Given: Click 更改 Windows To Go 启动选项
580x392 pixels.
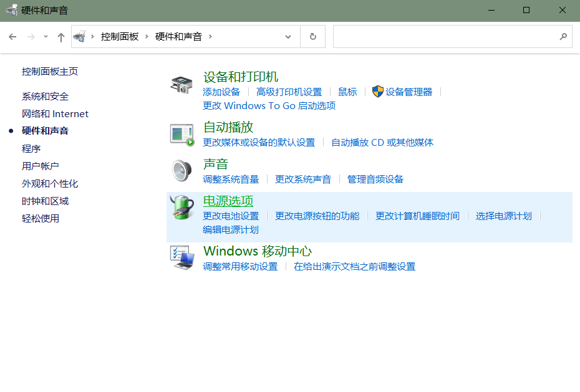Looking at the screenshot, I should (x=269, y=106).
